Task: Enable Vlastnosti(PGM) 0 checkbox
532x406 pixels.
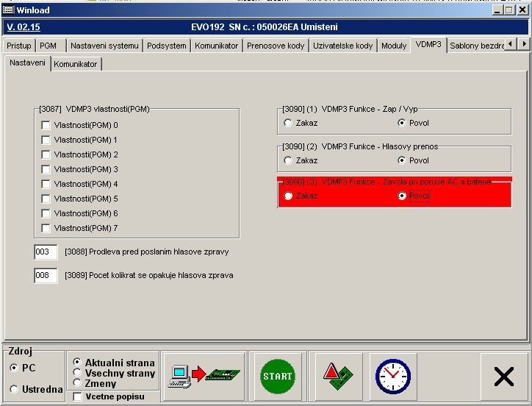Action: point(46,125)
